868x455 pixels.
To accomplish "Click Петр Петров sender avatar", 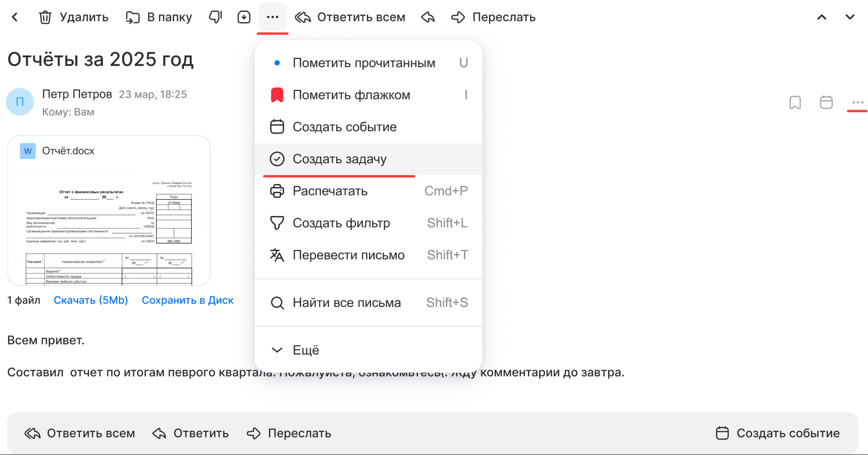I will click(x=20, y=102).
